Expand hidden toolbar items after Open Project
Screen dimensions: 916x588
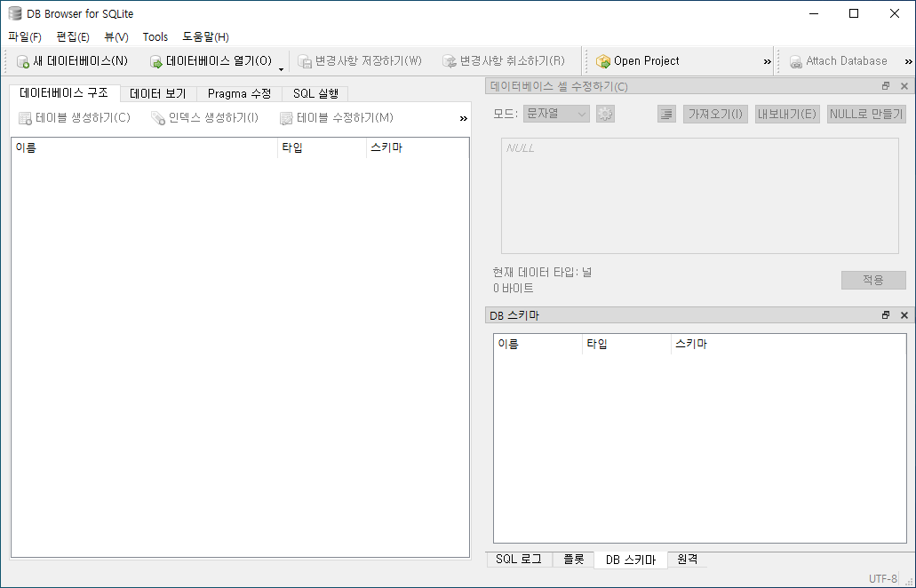(x=767, y=61)
